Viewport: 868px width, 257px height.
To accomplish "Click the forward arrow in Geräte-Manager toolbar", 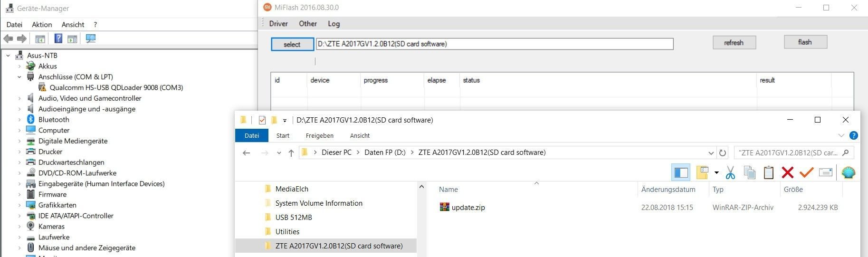I will tap(22, 38).
